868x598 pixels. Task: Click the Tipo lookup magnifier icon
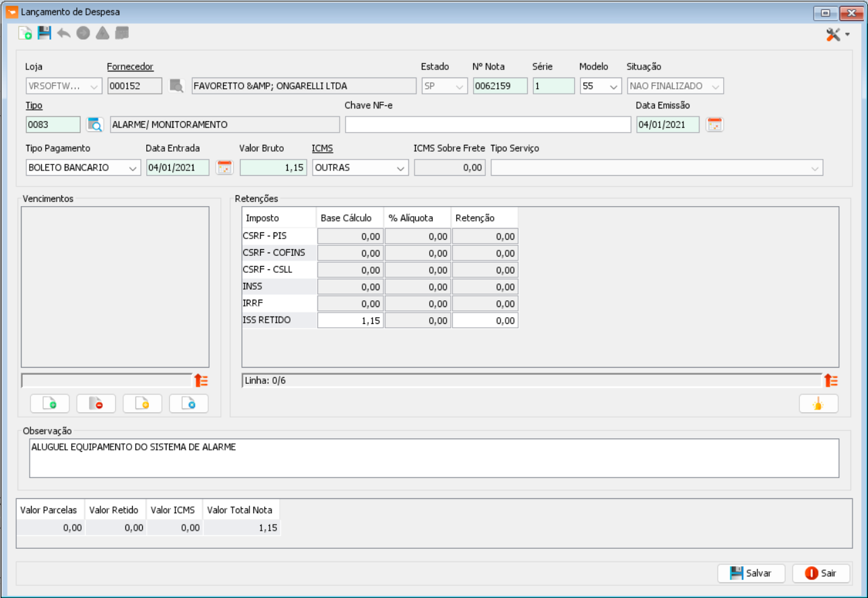point(95,125)
